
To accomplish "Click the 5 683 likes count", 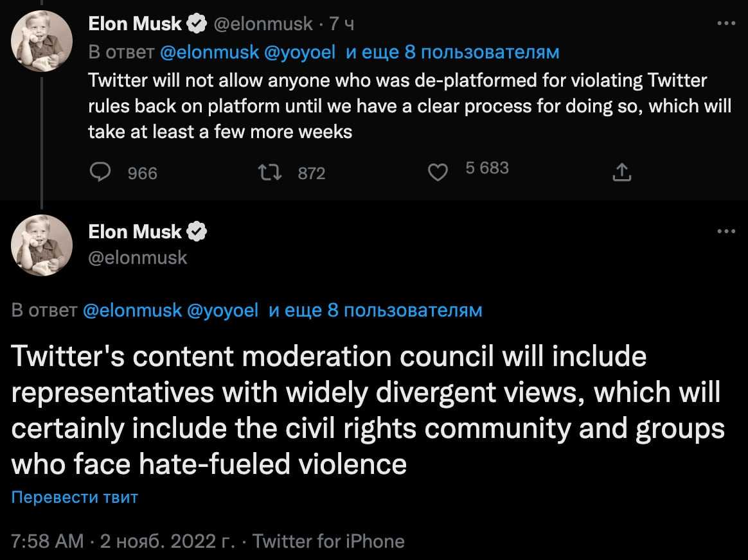I will pyautogui.click(x=486, y=168).
